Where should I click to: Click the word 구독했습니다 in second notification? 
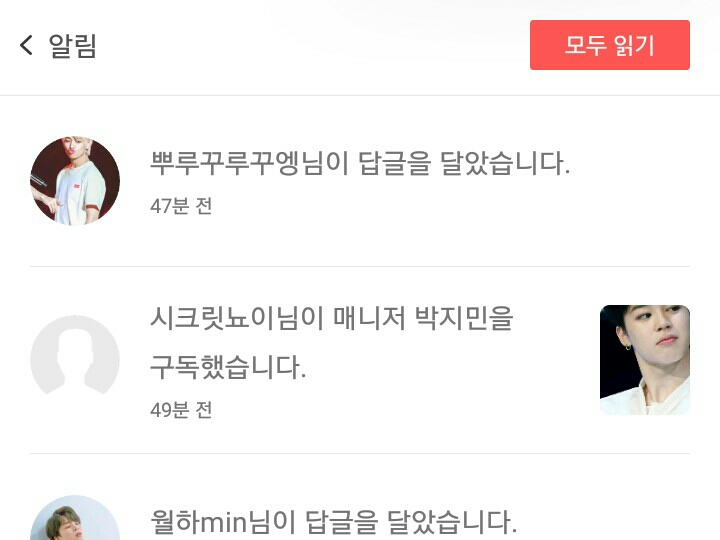228,367
